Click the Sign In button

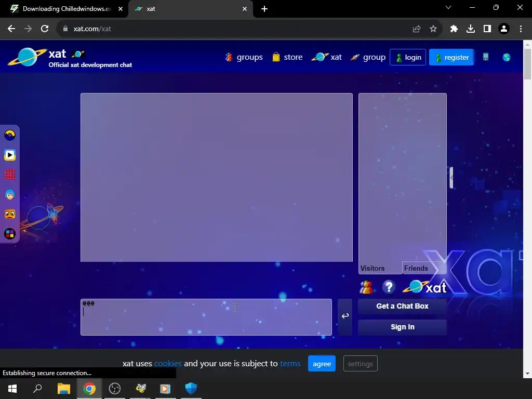click(403, 327)
